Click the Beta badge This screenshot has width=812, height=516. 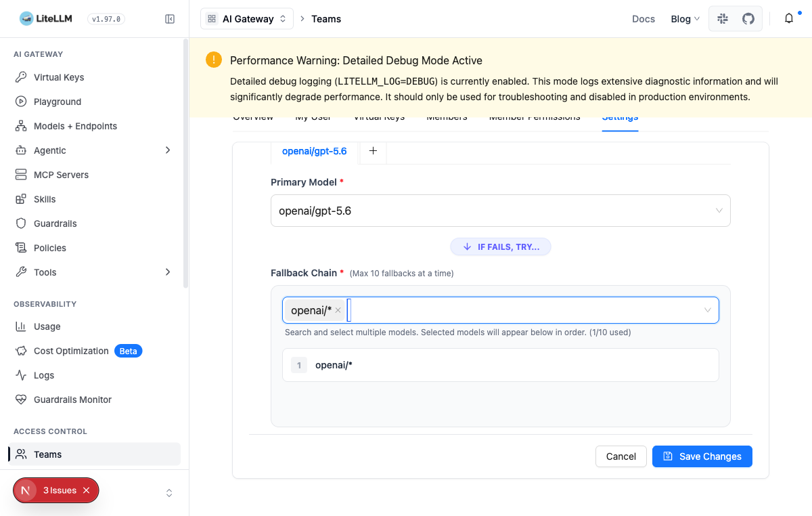(x=128, y=351)
